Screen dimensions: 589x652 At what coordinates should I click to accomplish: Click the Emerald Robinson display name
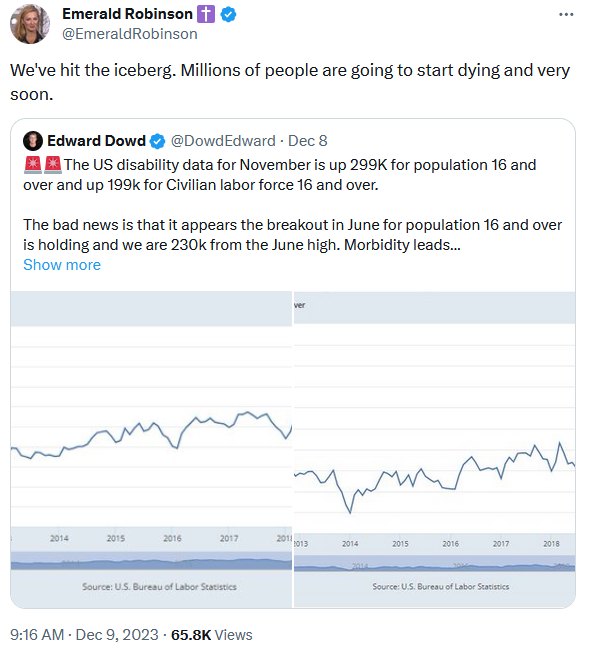(x=127, y=14)
